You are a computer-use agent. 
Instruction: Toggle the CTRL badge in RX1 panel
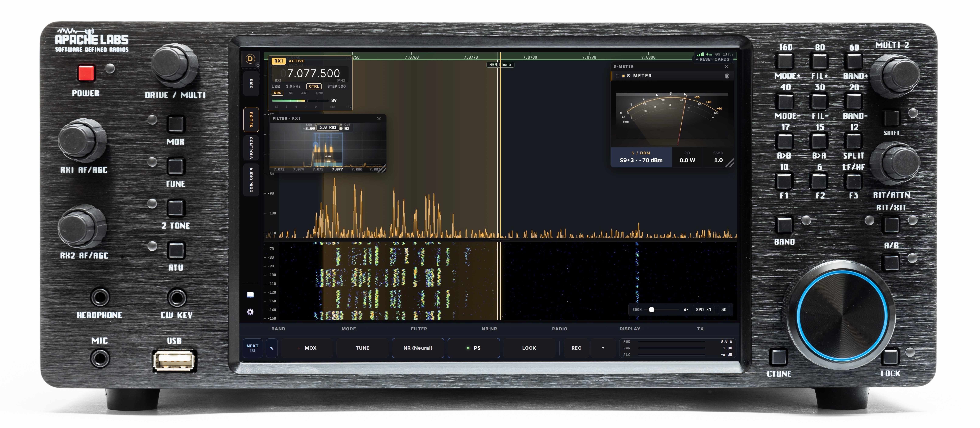tap(314, 86)
